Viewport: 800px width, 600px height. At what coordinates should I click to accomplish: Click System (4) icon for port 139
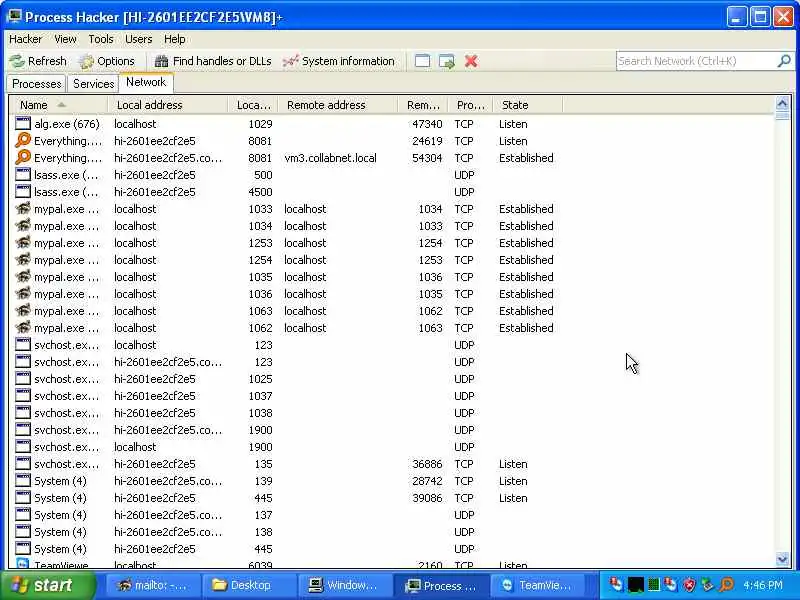(23, 481)
